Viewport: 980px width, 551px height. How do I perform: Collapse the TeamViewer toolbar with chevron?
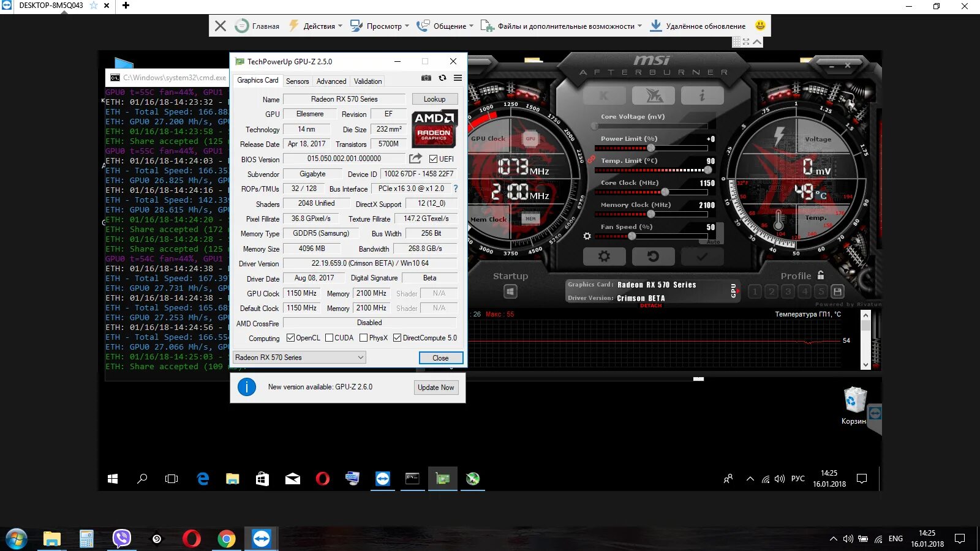pyautogui.click(x=758, y=42)
